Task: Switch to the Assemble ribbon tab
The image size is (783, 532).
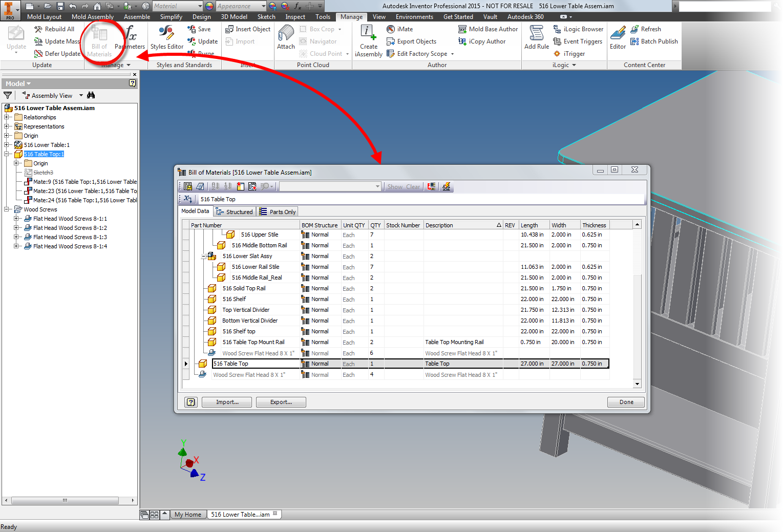Action: (x=137, y=17)
